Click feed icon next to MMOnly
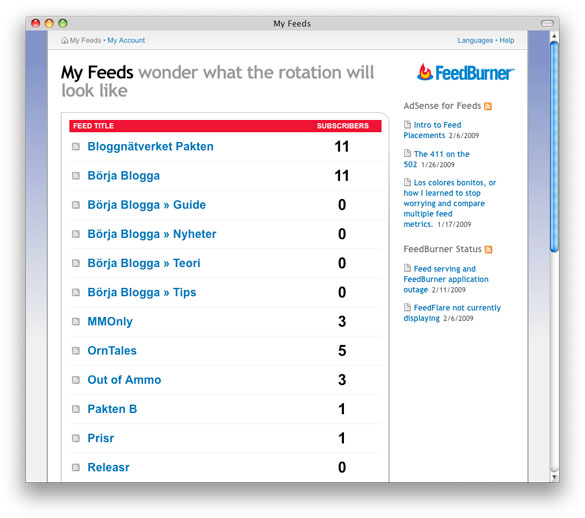Image resolution: width=585 pixels, height=518 pixels. point(76,322)
